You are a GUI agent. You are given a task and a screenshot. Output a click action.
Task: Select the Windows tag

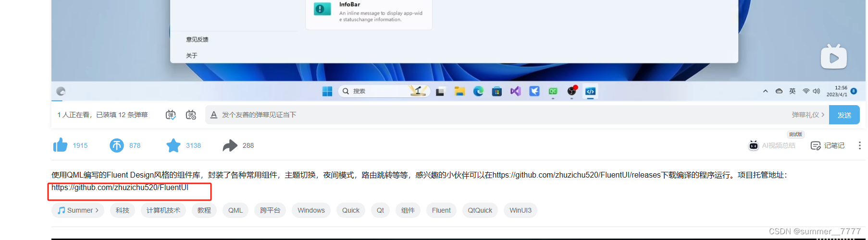point(311,210)
